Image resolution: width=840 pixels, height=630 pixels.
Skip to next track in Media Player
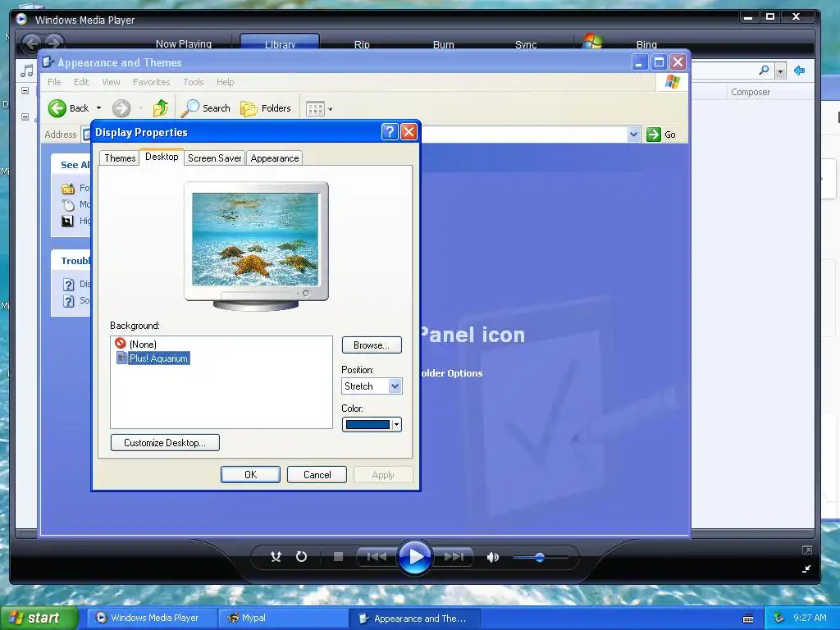tap(454, 557)
